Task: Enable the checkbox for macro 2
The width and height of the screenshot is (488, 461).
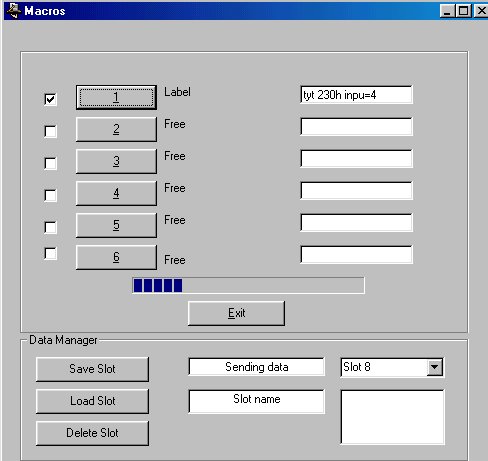Action: (x=50, y=131)
